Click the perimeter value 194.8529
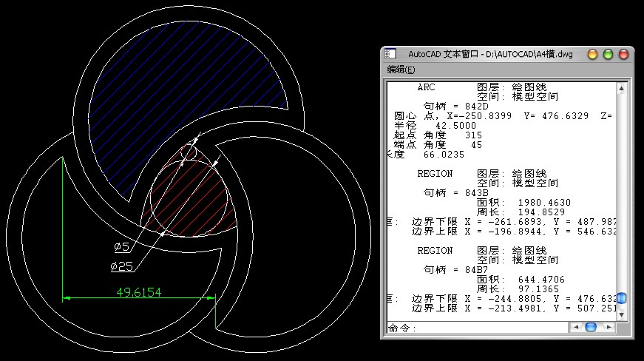The height and width of the screenshot is (361, 644). pyautogui.click(x=541, y=212)
